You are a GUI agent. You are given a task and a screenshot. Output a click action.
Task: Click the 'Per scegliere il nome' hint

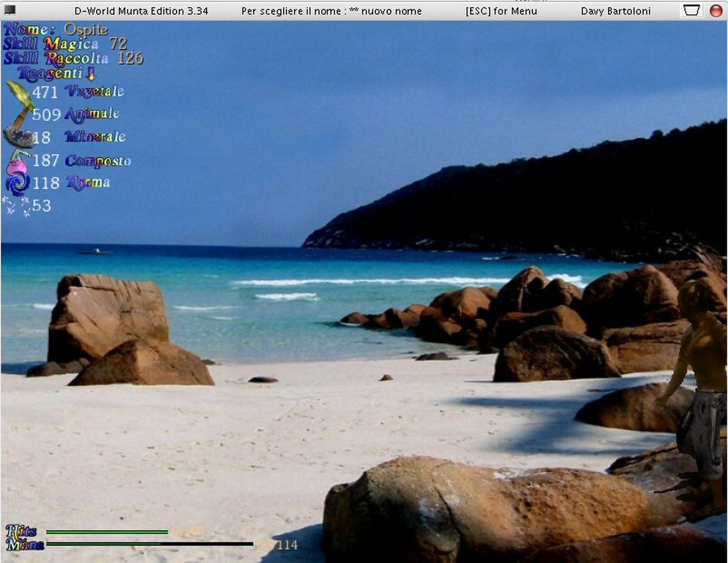[331, 11]
